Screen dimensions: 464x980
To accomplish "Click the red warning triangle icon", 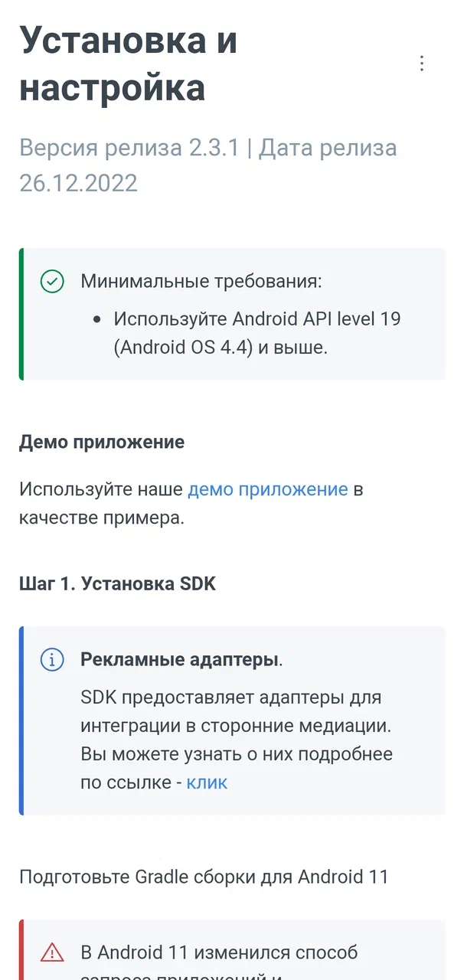I will point(52,952).
